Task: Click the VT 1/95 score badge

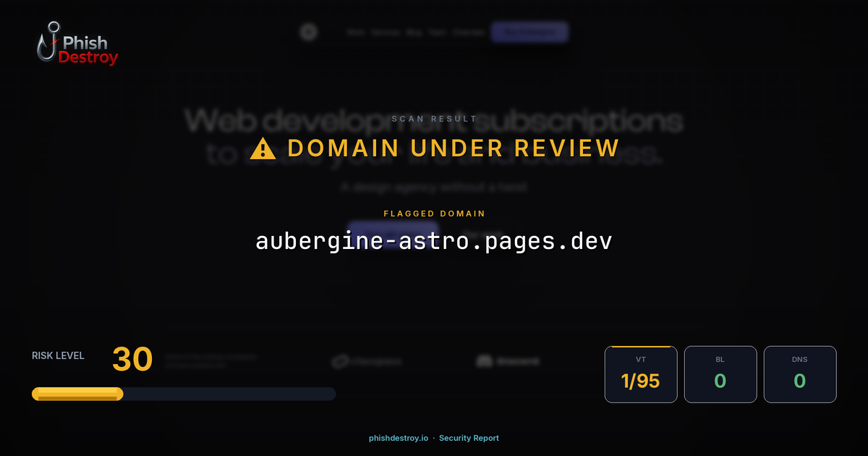Action: point(641,374)
